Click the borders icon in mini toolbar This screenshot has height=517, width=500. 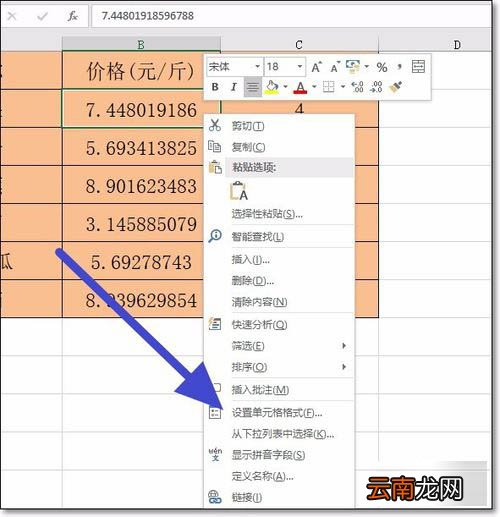pyautogui.click(x=329, y=87)
